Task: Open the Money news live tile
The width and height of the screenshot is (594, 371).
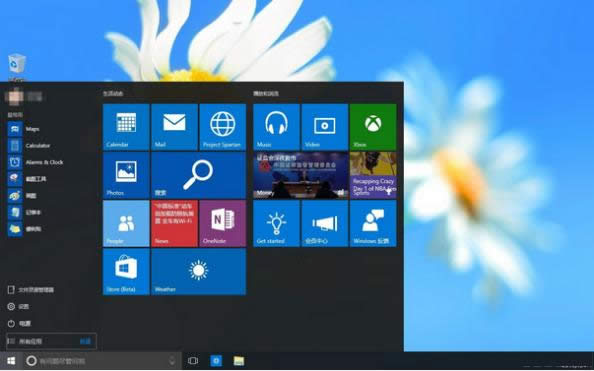Action: coord(301,175)
